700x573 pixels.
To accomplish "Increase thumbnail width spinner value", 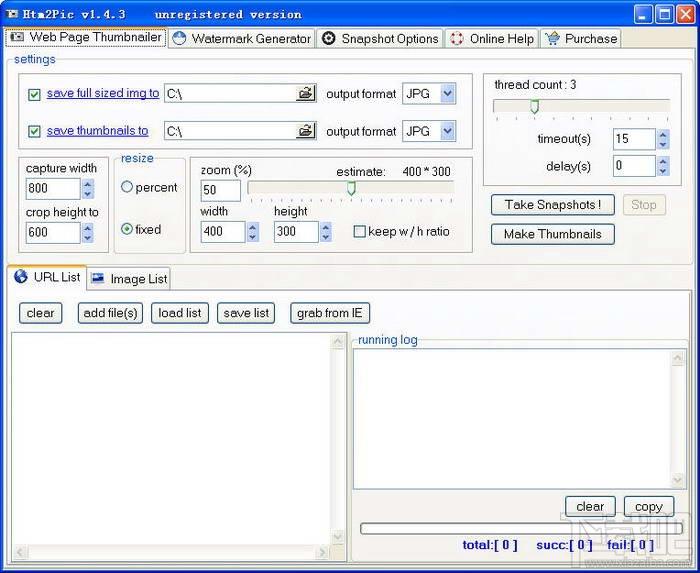I will 253,227.
